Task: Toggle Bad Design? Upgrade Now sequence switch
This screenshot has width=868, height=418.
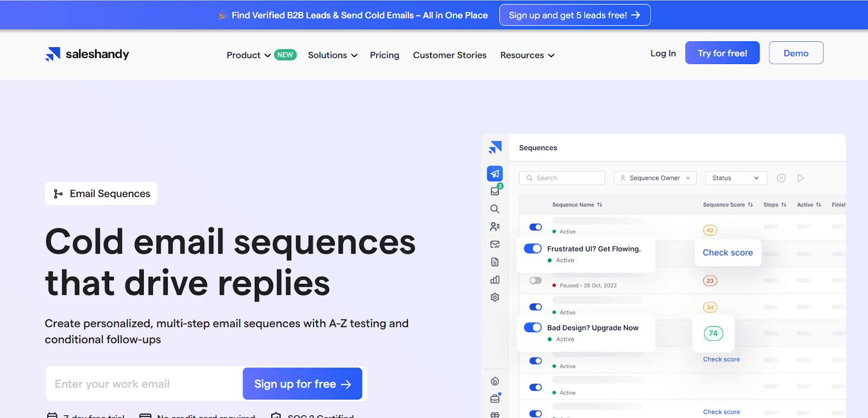Action: point(533,327)
